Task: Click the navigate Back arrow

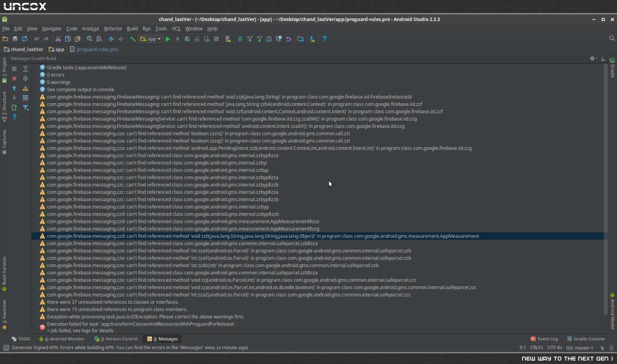Action: (111, 39)
